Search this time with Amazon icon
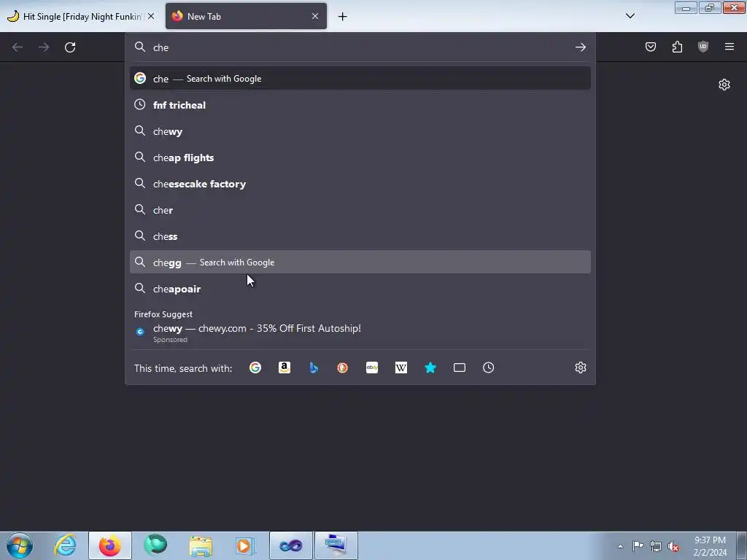Screen dimensions: 747x560 (x=285, y=367)
